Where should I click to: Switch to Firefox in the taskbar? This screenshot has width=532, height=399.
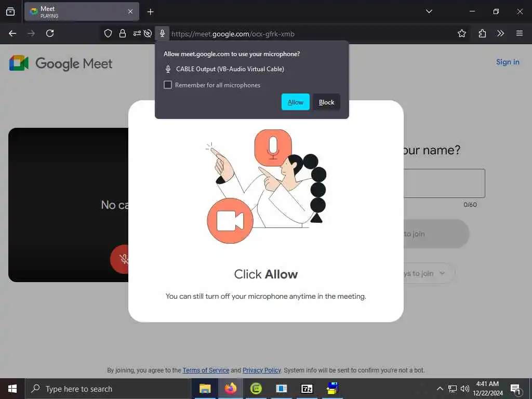tap(230, 389)
